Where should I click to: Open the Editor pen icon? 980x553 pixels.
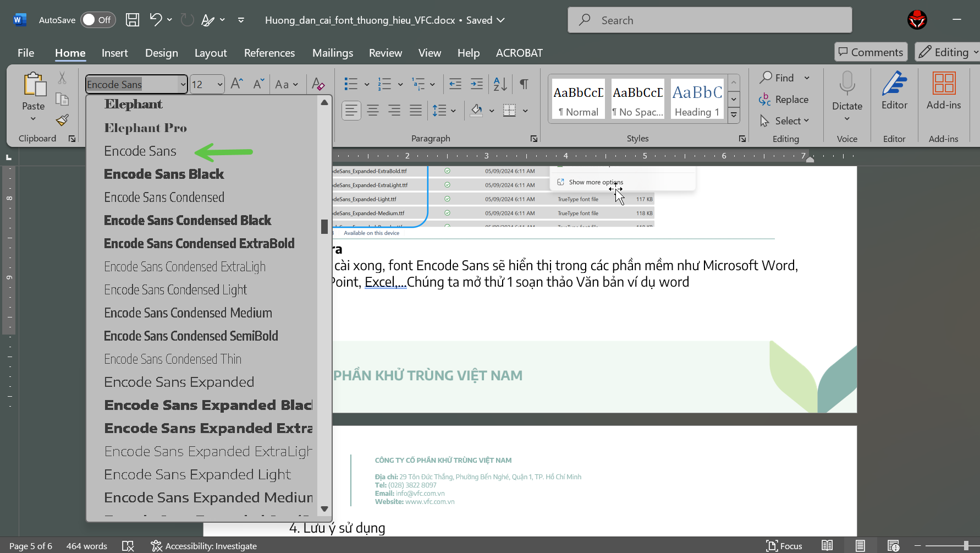pos(894,84)
